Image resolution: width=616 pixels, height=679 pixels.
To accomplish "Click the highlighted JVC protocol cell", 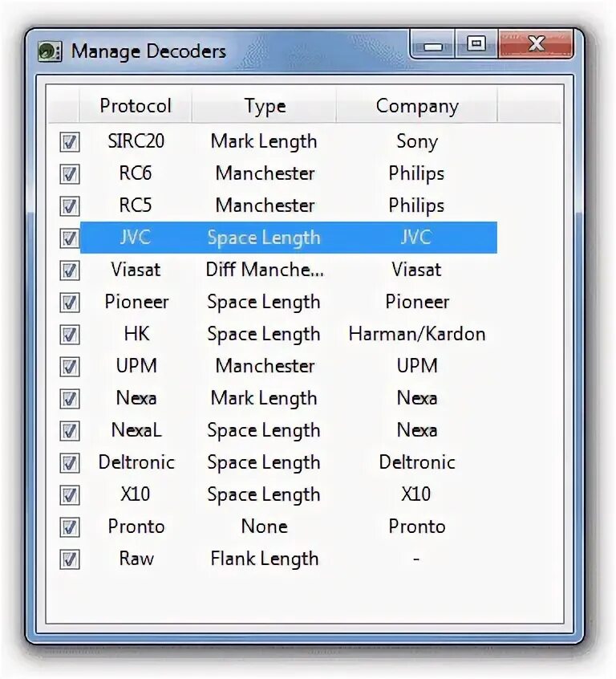I will [x=136, y=238].
